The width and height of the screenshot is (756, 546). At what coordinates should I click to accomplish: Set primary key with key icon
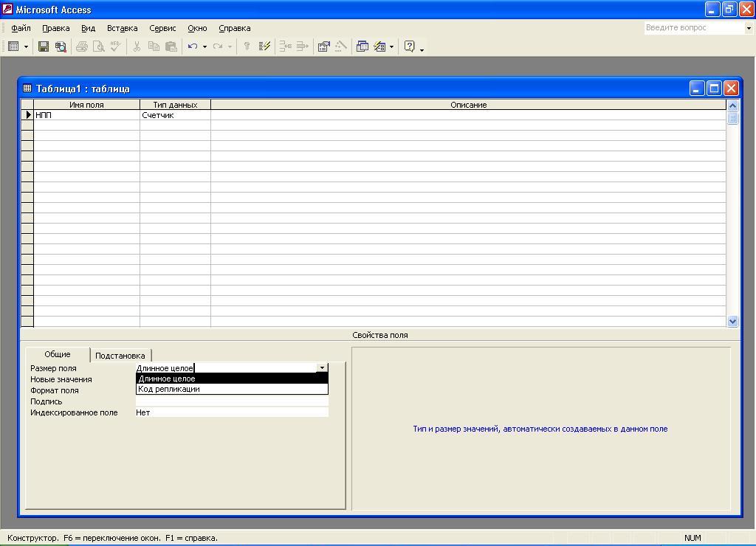point(247,46)
